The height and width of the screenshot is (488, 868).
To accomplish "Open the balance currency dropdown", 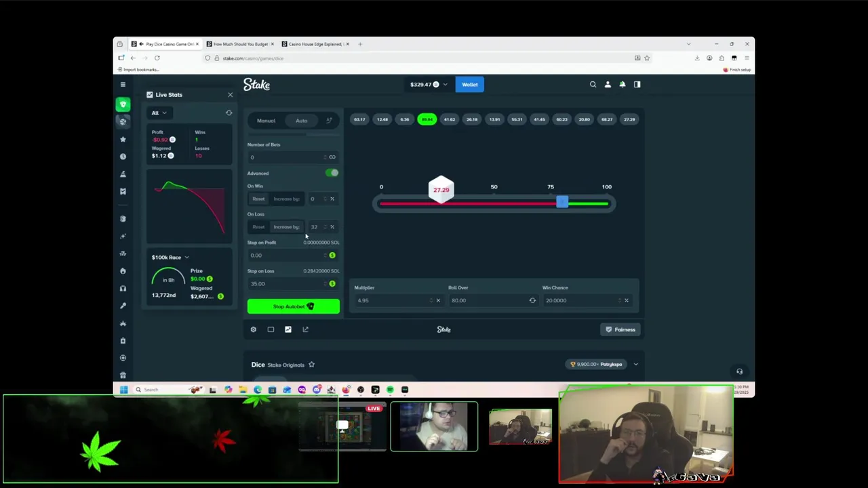I will 429,85.
